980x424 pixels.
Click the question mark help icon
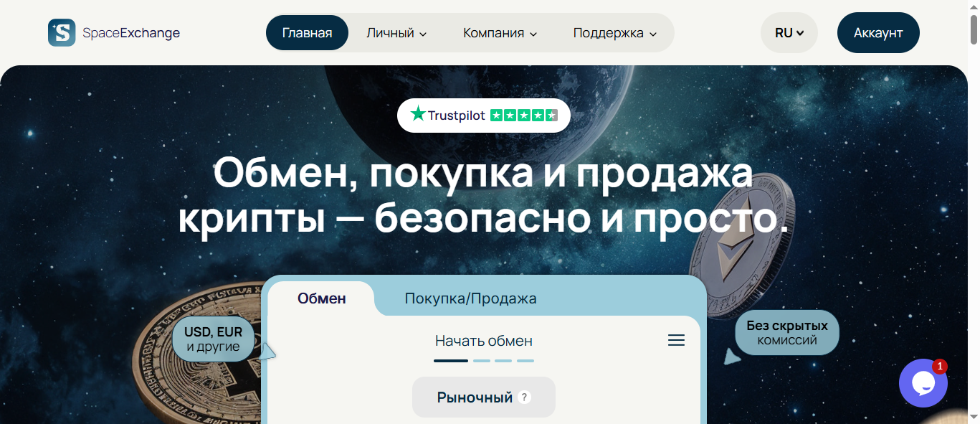point(525,397)
